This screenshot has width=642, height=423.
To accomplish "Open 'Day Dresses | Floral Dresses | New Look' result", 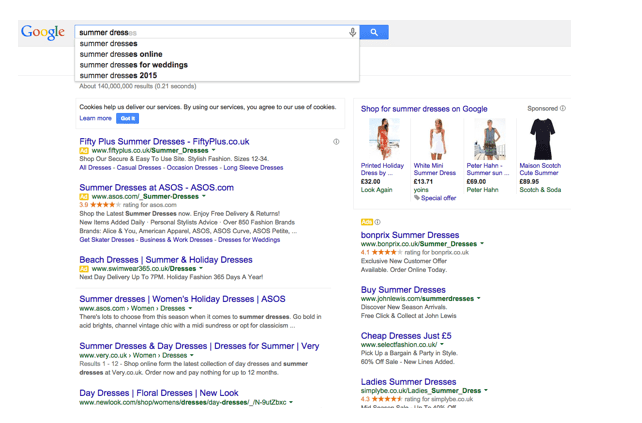I will (159, 393).
